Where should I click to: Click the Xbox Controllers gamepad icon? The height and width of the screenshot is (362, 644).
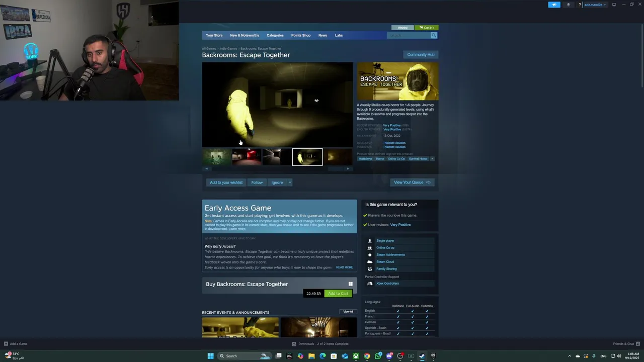[370, 284]
